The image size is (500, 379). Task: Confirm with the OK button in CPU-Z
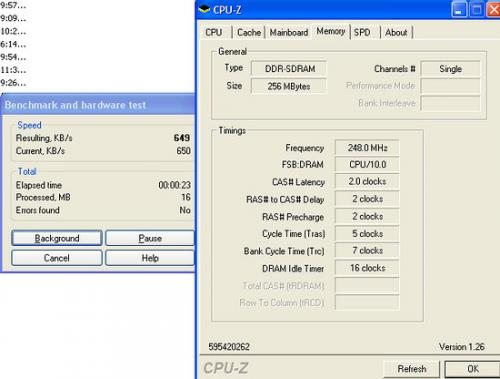click(x=472, y=369)
